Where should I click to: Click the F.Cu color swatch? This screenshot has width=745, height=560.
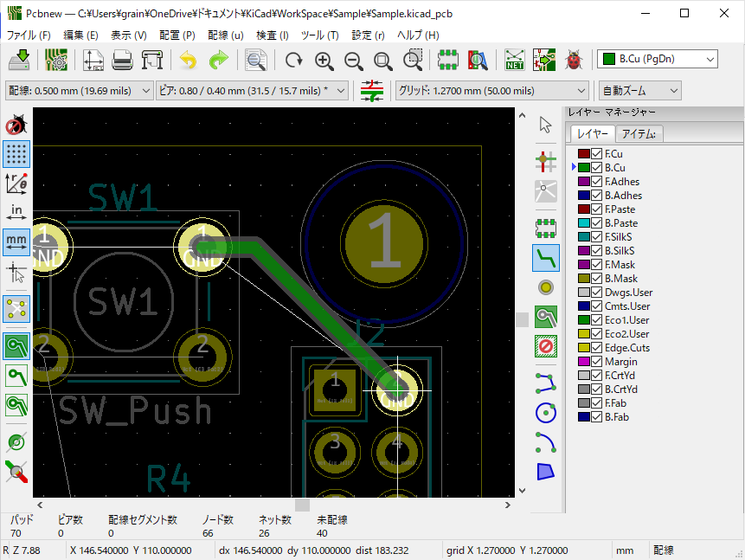pos(583,153)
